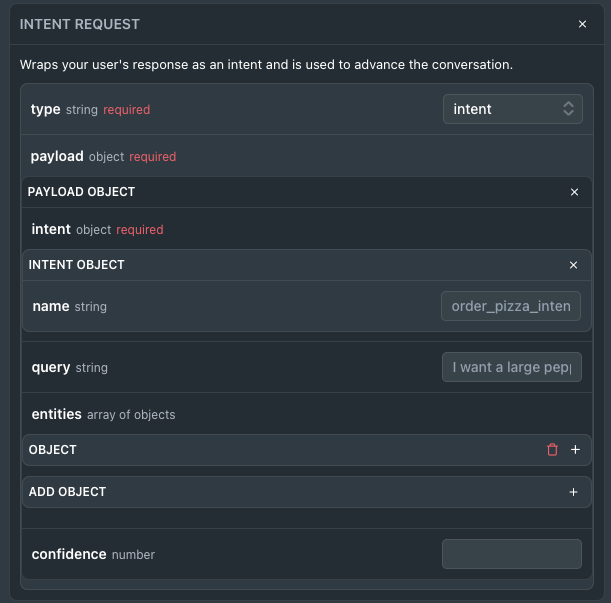Viewport: 611px width, 603px height.
Task: Click the PAYLOAD OBJECT header title
Action: point(81,192)
